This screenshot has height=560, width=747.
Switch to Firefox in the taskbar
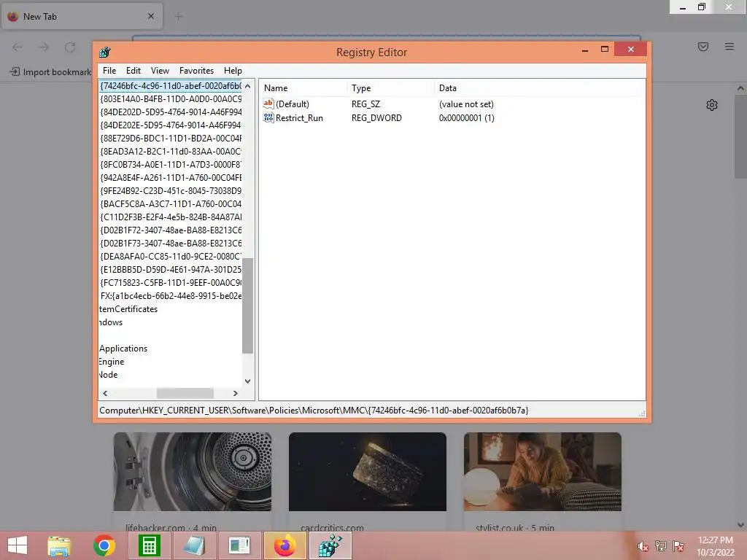click(285, 545)
